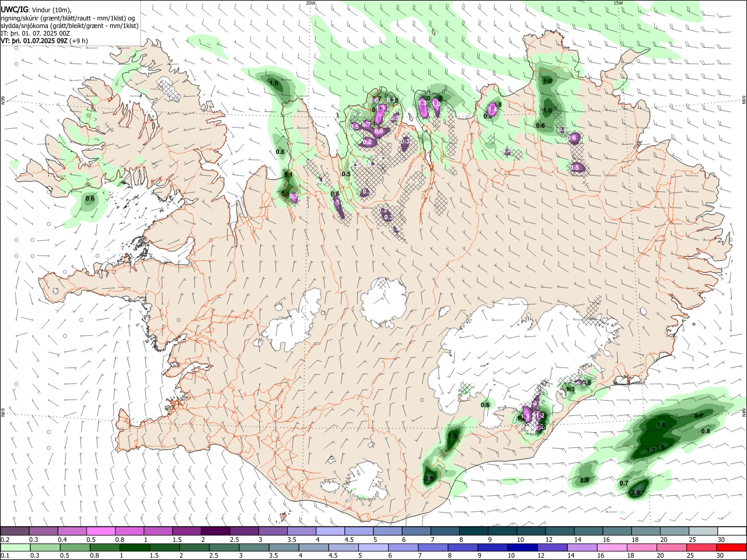Click the Hofsjökull glacier in central Iceland

[383, 301]
